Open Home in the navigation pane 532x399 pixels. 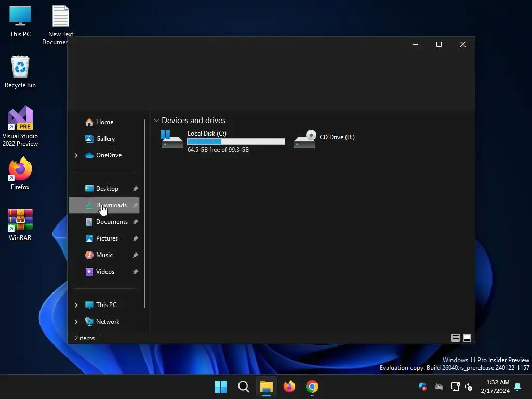[104, 122]
